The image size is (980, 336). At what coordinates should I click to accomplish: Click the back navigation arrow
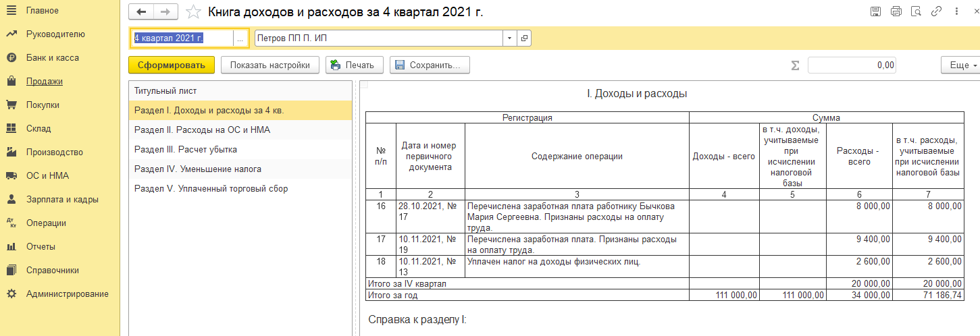[141, 12]
